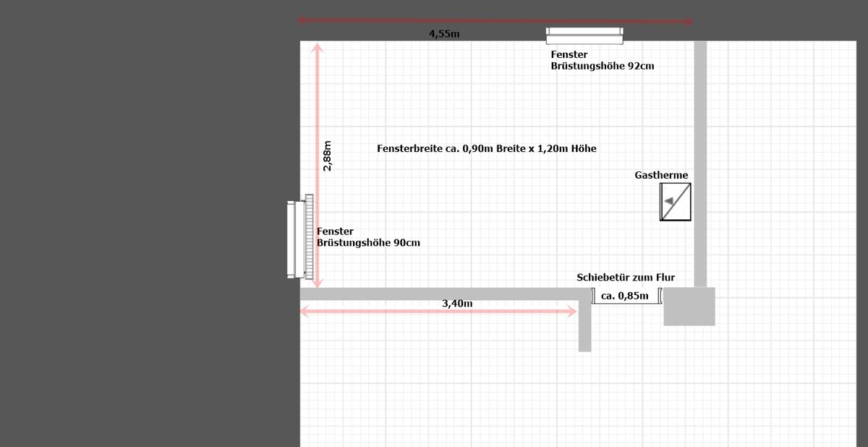Click the rotated 2,88m measurement label
Image resolution: width=868 pixels, height=447 pixels.
tap(328, 156)
